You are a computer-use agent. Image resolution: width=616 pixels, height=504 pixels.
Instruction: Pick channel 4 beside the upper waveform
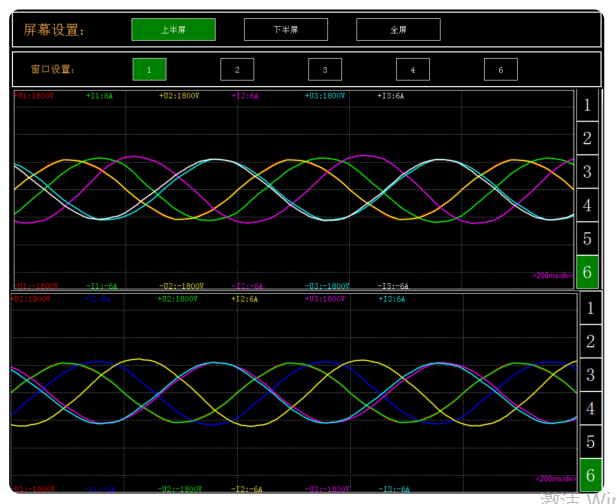click(x=588, y=206)
